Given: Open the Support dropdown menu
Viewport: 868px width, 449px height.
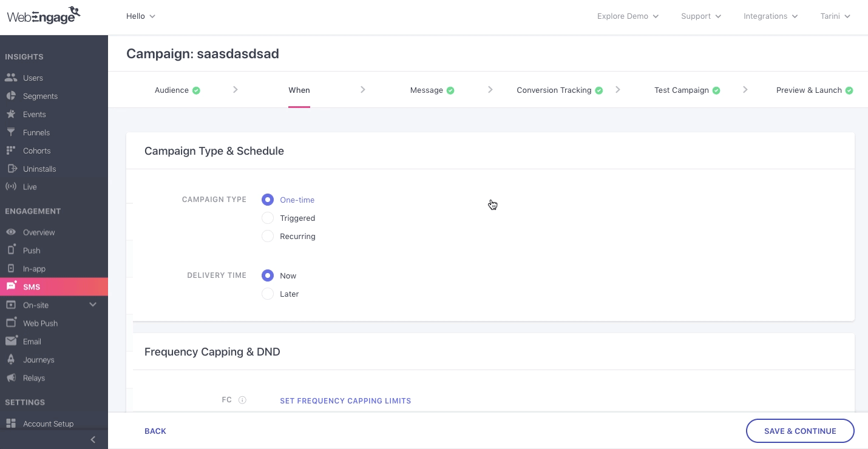Looking at the screenshot, I should click(701, 16).
